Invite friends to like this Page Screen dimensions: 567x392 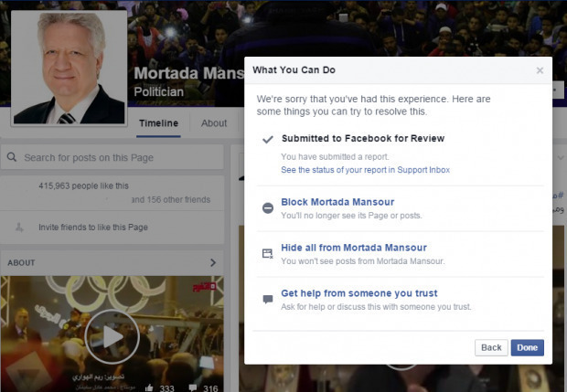(x=93, y=228)
